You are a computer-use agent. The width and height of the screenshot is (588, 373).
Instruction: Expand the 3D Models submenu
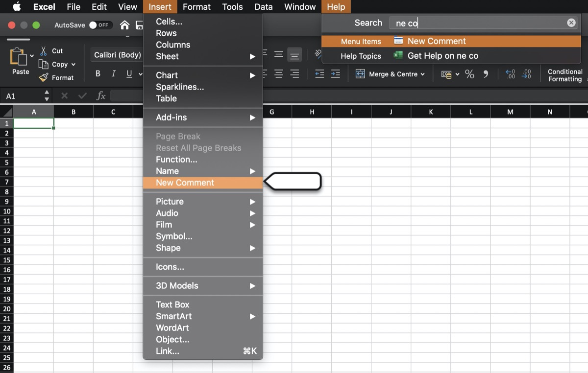pos(252,286)
